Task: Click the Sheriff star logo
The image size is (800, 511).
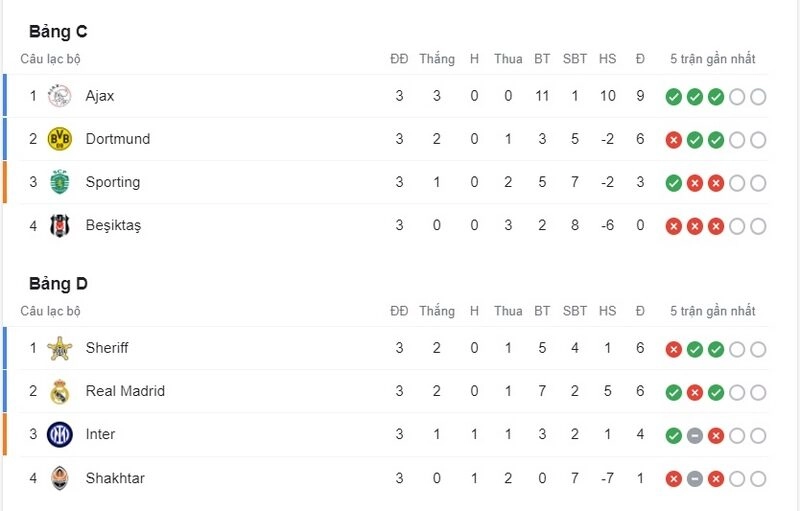Action: (59, 348)
